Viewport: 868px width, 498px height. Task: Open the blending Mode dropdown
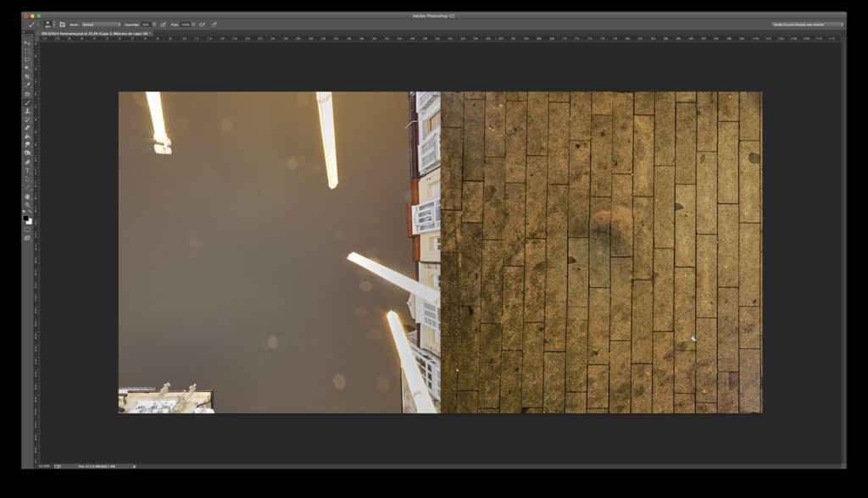click(x=102, y=25)
